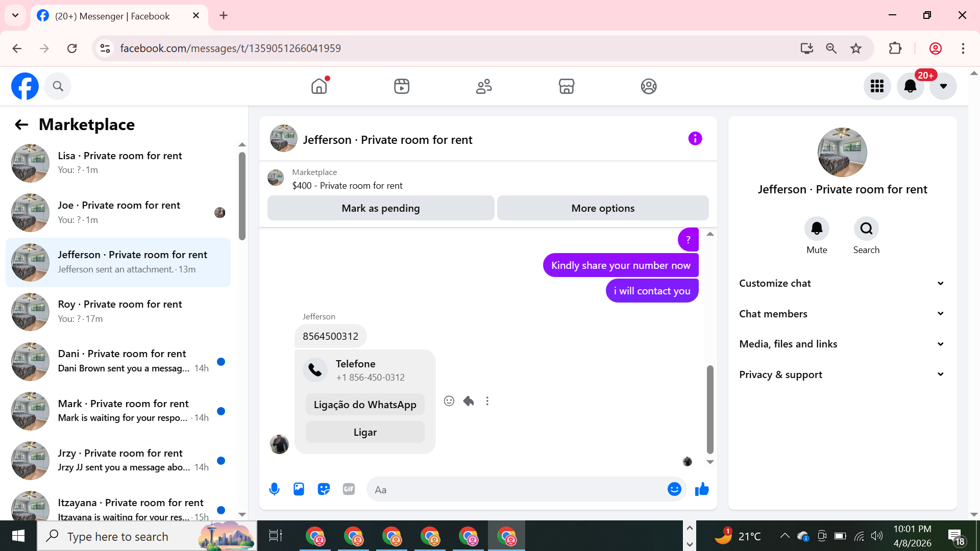Reply to Jefferson's phone message
Image resolution: width=980 pixels, height=551 pixels.
(x=468, y=401)
